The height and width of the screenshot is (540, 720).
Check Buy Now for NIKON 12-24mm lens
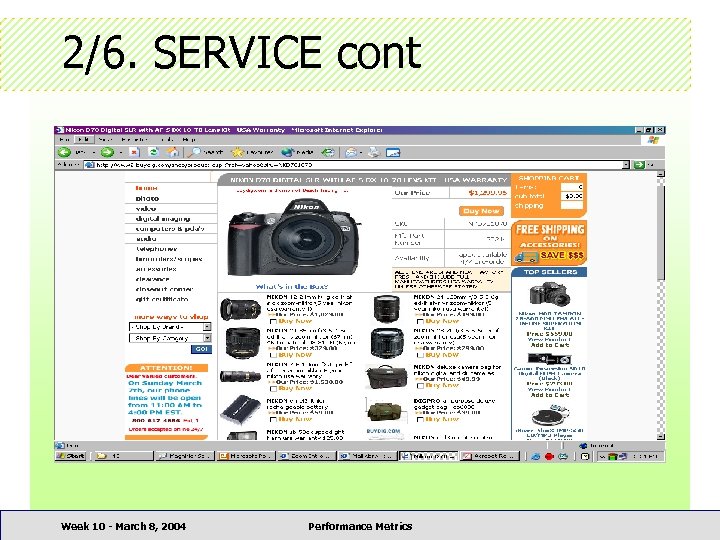(273, 321)
